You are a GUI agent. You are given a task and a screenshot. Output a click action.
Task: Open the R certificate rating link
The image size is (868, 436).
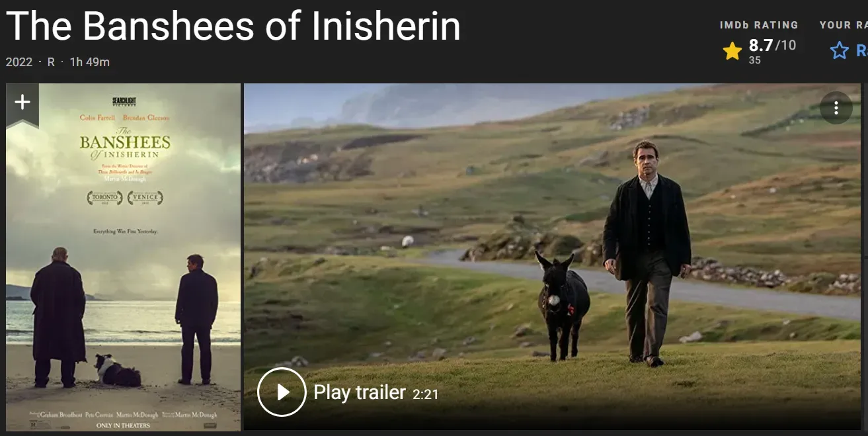coord(51,62)
